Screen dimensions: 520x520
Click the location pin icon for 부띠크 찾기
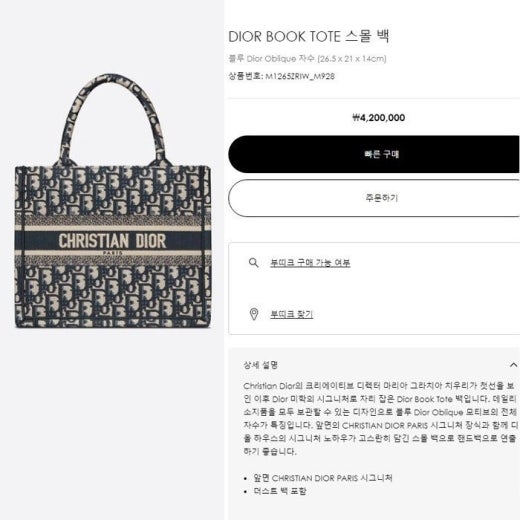click(254, 314)
